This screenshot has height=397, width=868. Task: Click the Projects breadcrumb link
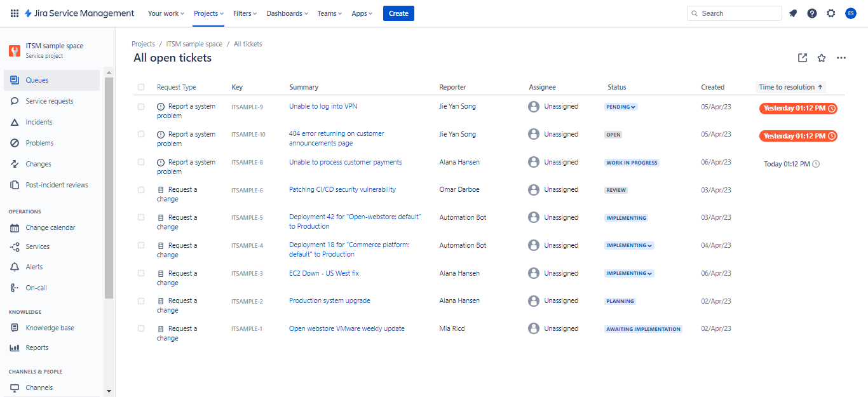[143, 44]
